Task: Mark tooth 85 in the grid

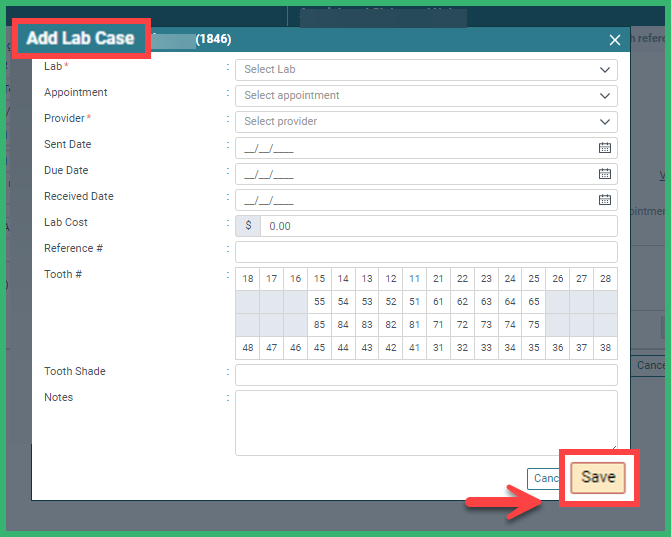Action: [x=319, y=325]
